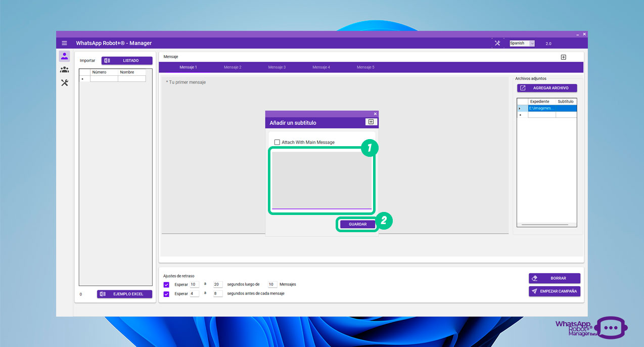Open the hamburger menu in title bar
Image resolution: width=644 pixels, height=347 pixels.
tap(64, 43)
